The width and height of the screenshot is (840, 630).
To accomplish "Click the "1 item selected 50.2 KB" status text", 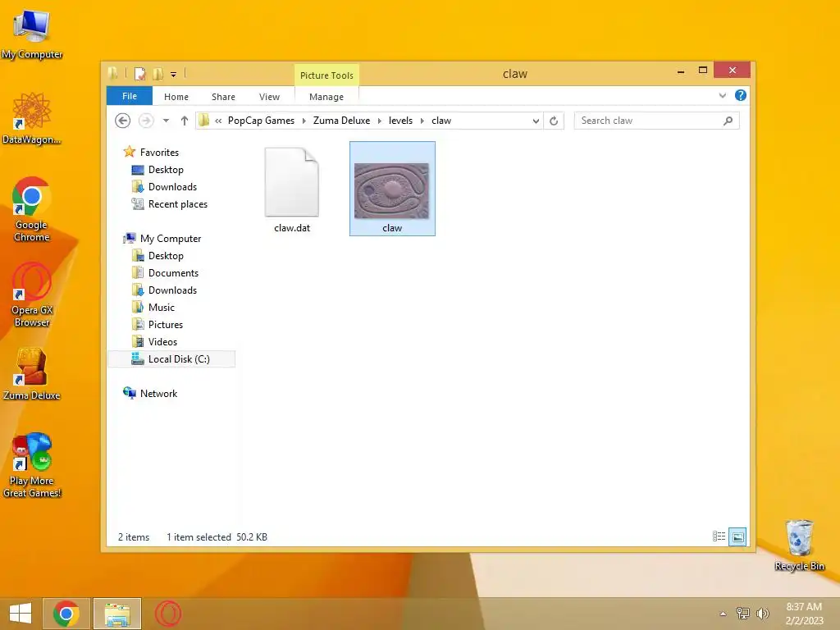I will pyautogui.click(x=217, y=536).
